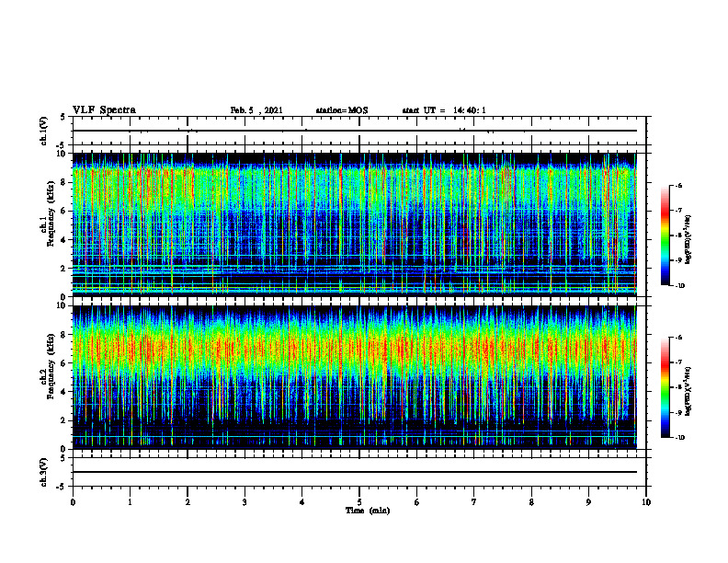The height and width of the screenshot is (563, 728).
Task: Click time axis tick label "2"
Action: tap(188, 502)
